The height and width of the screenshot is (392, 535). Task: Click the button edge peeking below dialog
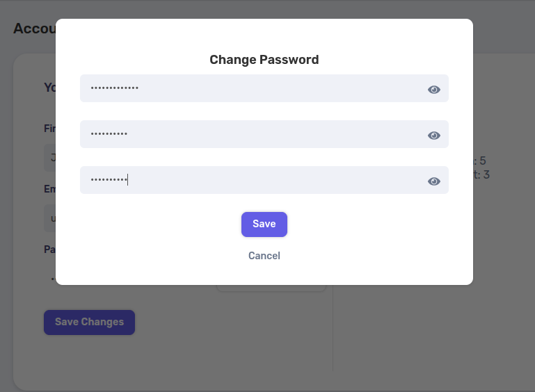point(271,288)
